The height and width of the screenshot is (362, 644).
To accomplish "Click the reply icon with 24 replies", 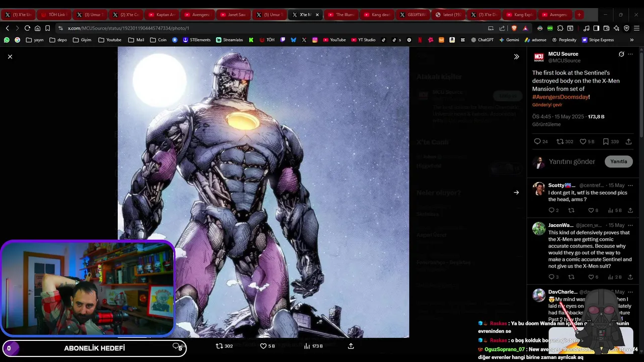I will coord(541,142).
